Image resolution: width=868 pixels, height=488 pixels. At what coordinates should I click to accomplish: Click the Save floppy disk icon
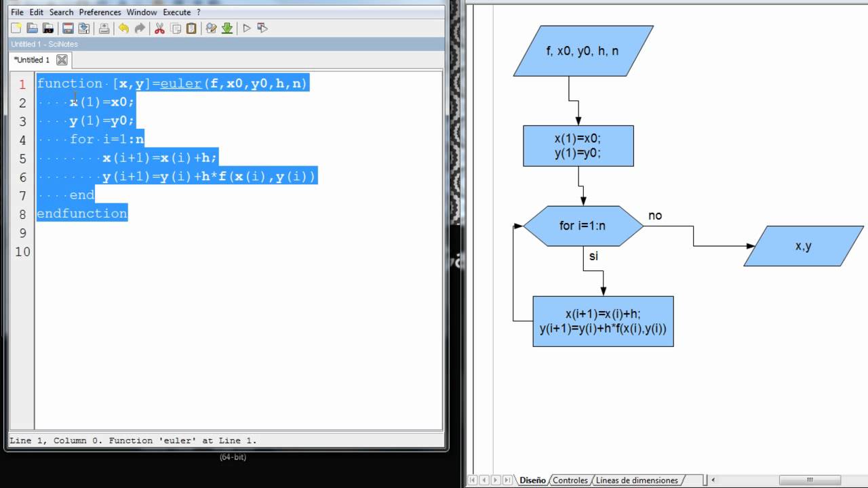coord(68,28)
